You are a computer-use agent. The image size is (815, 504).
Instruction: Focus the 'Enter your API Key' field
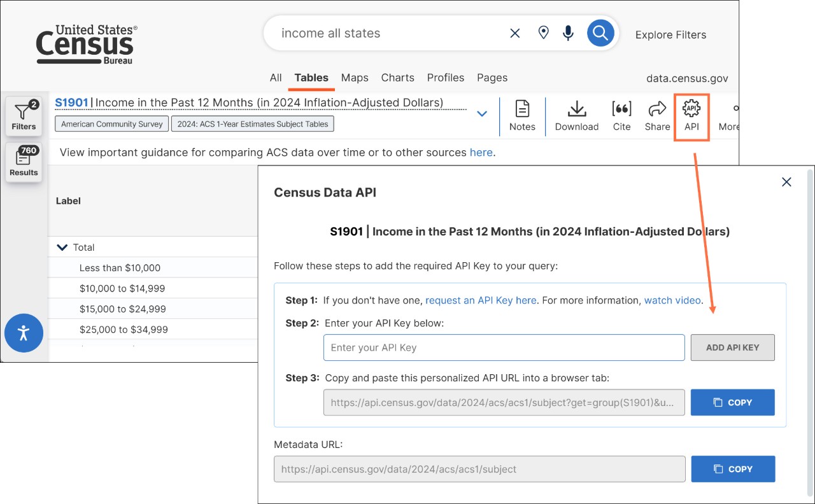click(x=504, y=347)
